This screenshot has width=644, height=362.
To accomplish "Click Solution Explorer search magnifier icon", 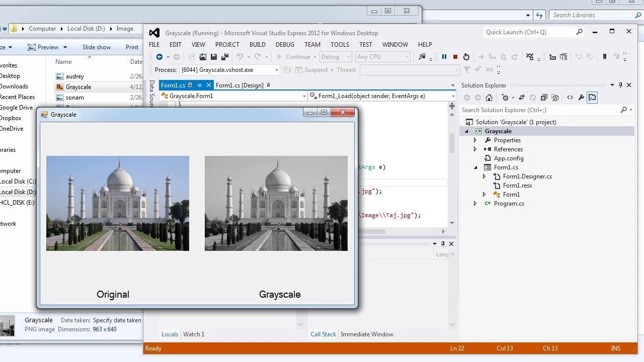I will click(x=624, y=110).
